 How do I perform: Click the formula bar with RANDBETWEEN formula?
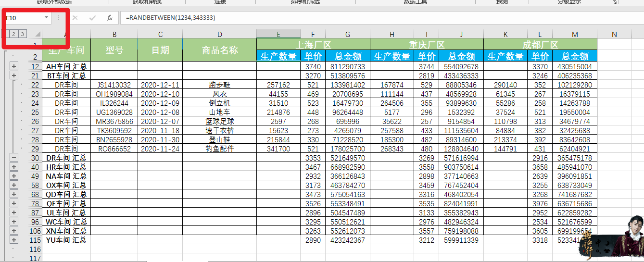point(382,18)
